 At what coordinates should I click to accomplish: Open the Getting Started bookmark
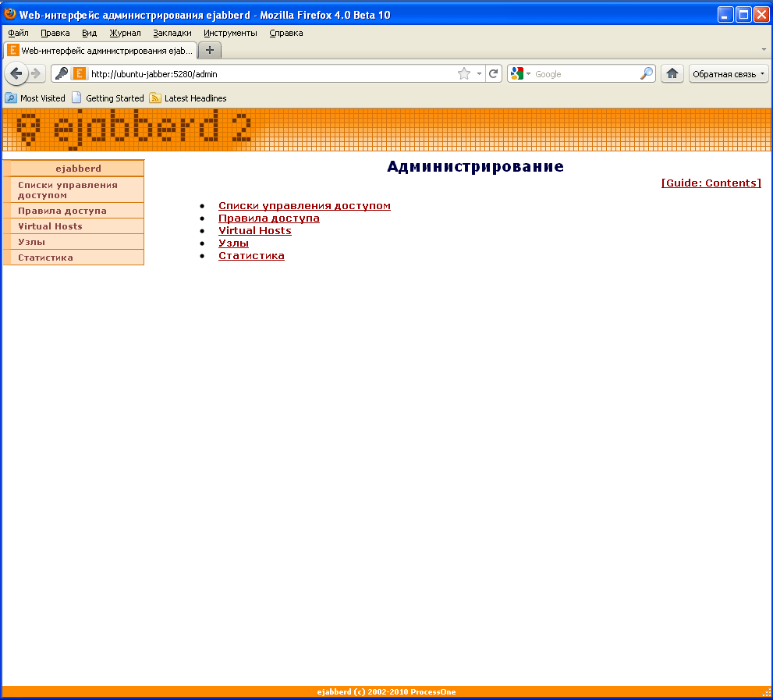point(108,98)
